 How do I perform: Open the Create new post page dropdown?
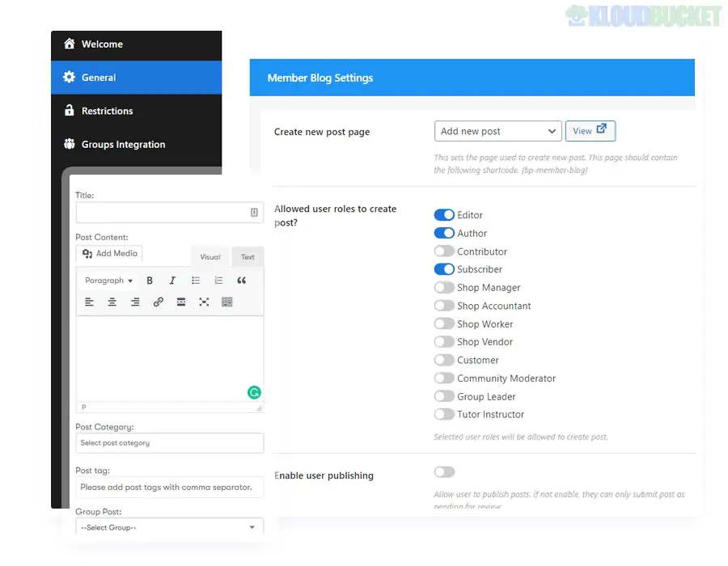pyautogui.click(x=497, y=130)
